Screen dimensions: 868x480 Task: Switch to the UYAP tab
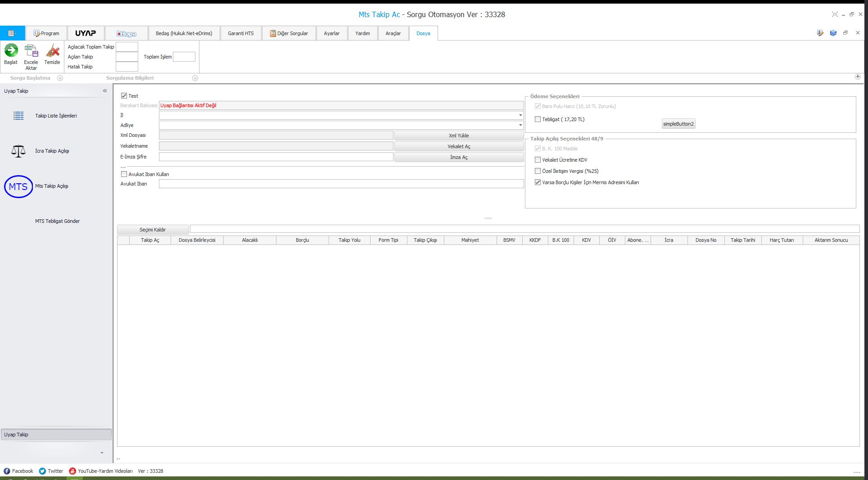[x=86, y=33]
